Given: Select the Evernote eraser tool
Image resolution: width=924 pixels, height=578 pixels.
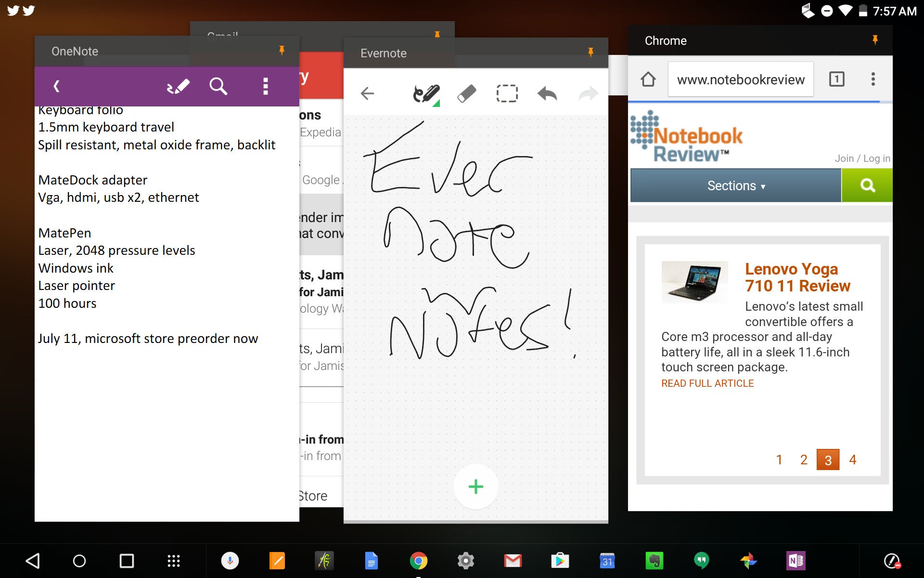Looking at the screenshot, I should coord(466,93).
